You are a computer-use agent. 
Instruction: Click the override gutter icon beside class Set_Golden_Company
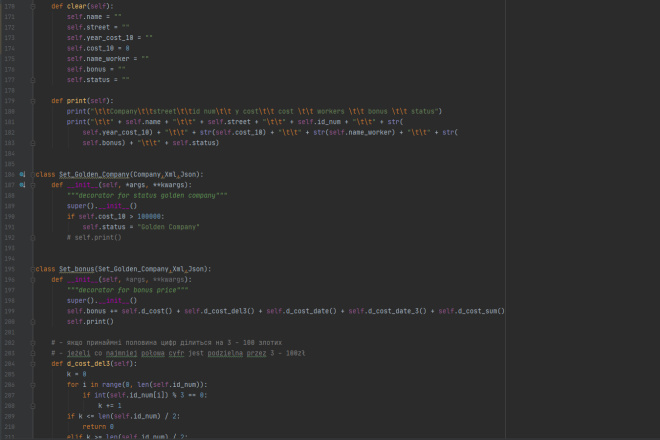coord(22,174)
